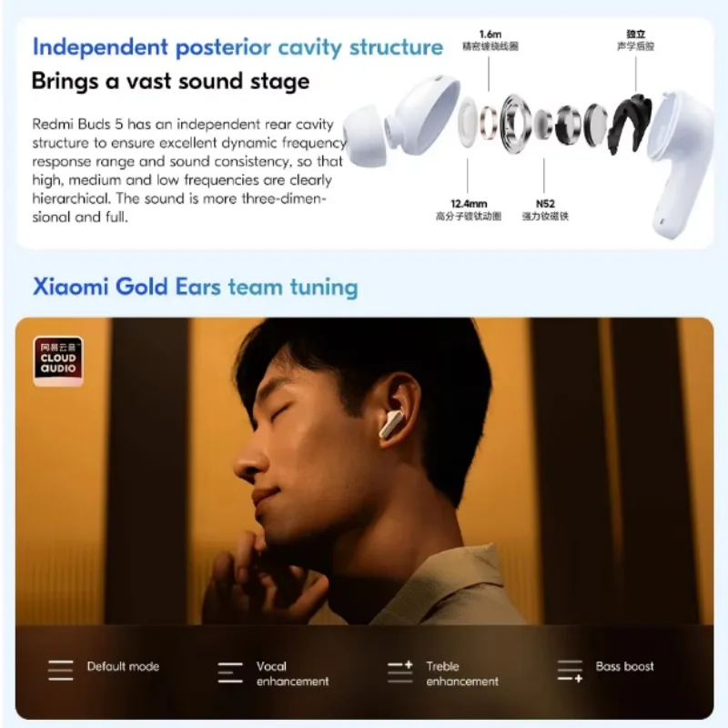
Task: Select the Vocal enhancement equalizer icon
Action: pyautogui.click(x=230, y=672)
